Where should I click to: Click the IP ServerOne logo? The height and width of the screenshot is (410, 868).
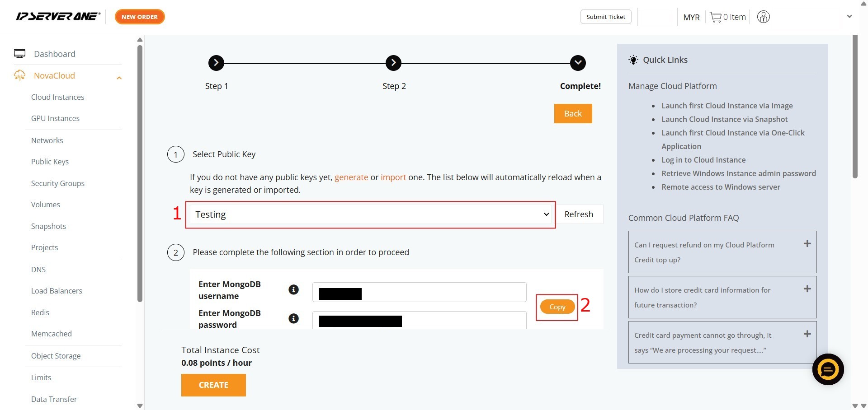58,17
